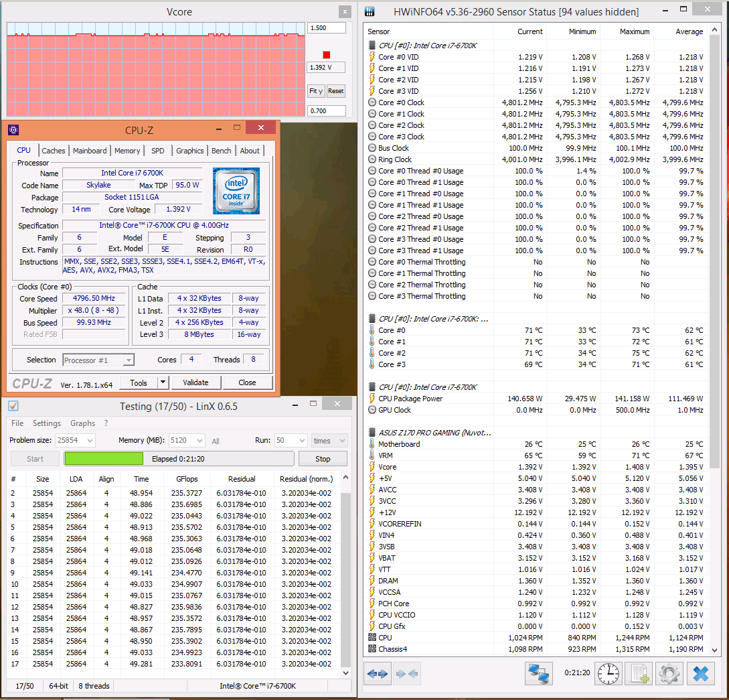Click the logging document plus icon
Viewport: 729px width, 700px height.
pyautogui.click(x=639, y=673)
